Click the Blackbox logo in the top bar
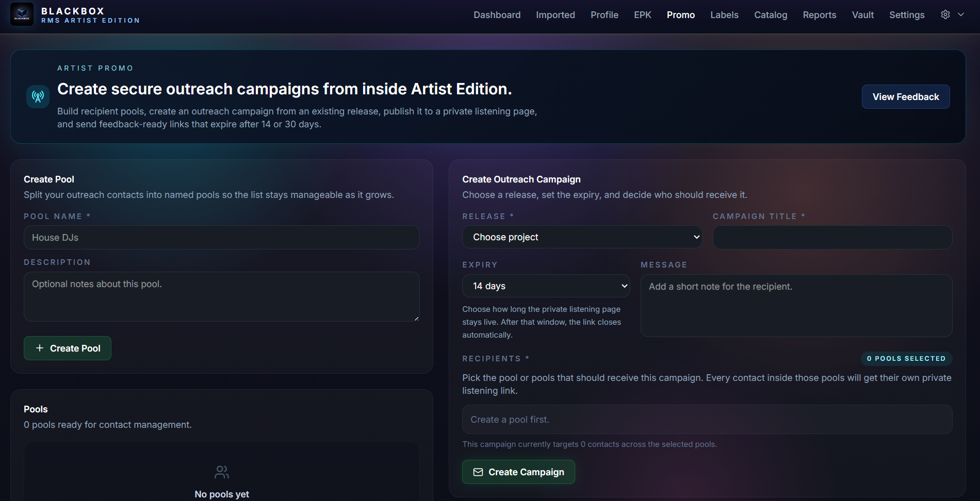The height and width of the screenshot is (501, 980). (x=22, y=14)
